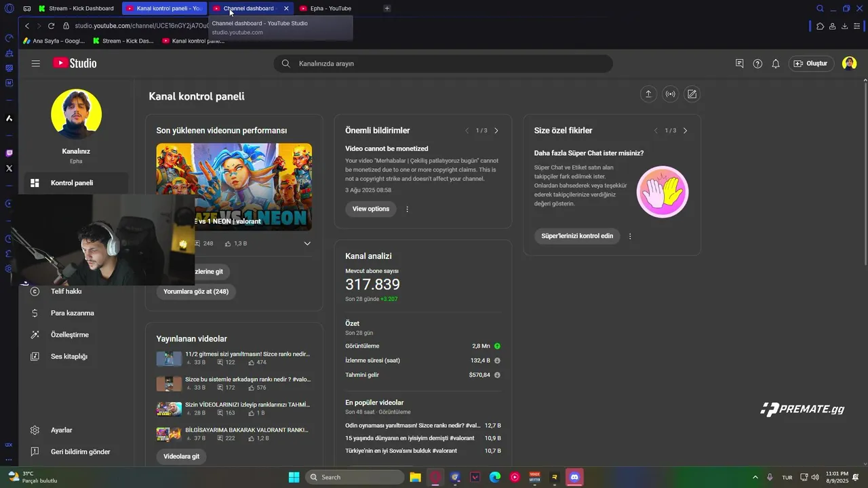Image resolution: width=868 pixels, height=488 pixels.
Task: Switch to Stream - Kick Dashboard tab
Action: pos(76,8)
